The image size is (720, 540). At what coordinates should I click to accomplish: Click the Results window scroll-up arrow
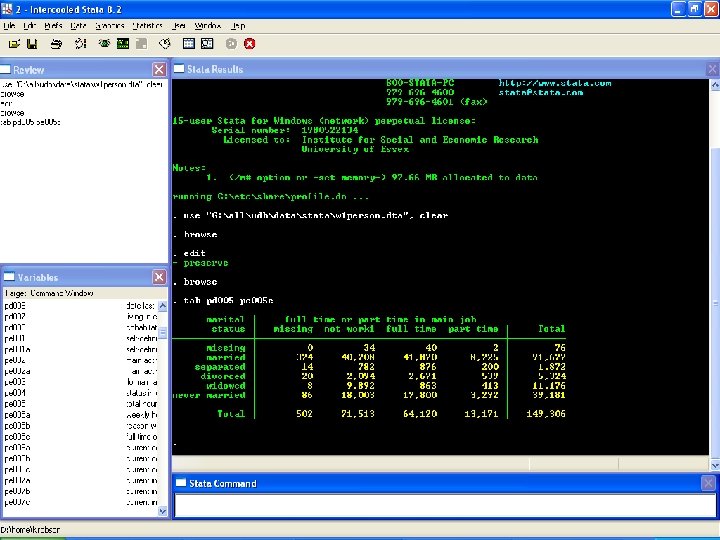(x=715, y=84)
